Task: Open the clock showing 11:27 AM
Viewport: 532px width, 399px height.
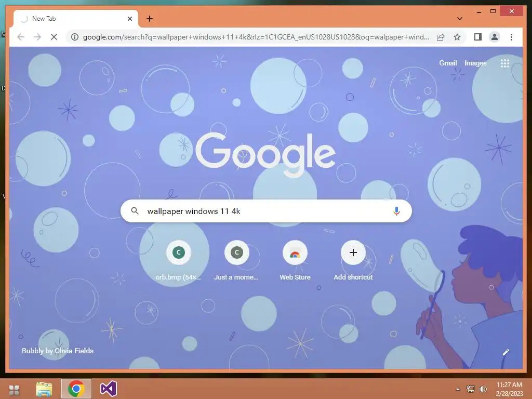Action: click(509, 389)
